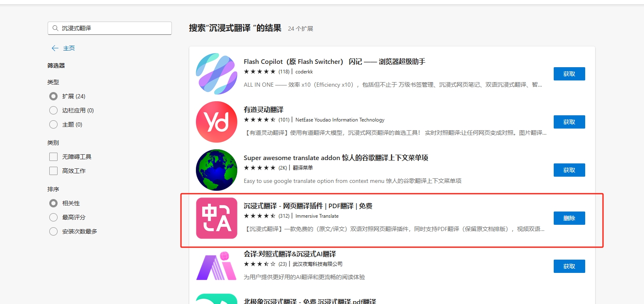Click the Flash Copilot description starting ALL IN ONE
Image resolution: width=644 pixels, height=304 pixels.
(393, 85)
